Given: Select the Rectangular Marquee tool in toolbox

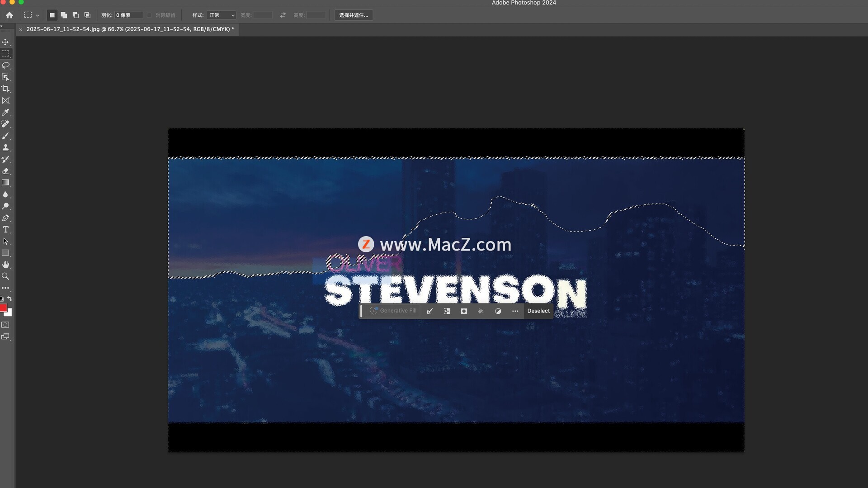Looking at the screenshot, I should pos(5,54).
